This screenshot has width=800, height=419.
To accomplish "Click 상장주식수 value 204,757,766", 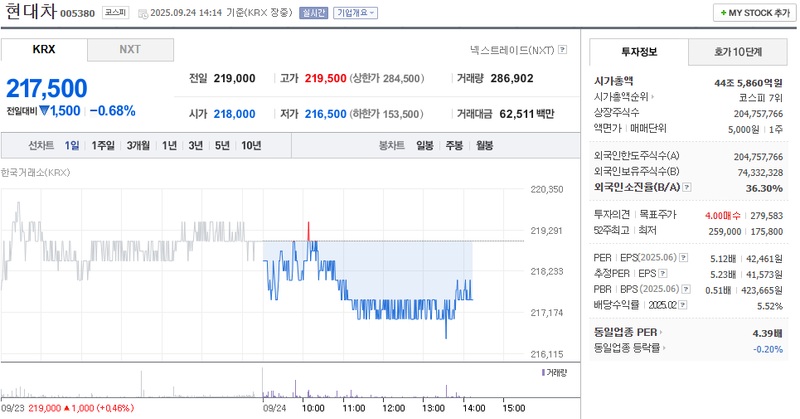I will click(758, 113).
